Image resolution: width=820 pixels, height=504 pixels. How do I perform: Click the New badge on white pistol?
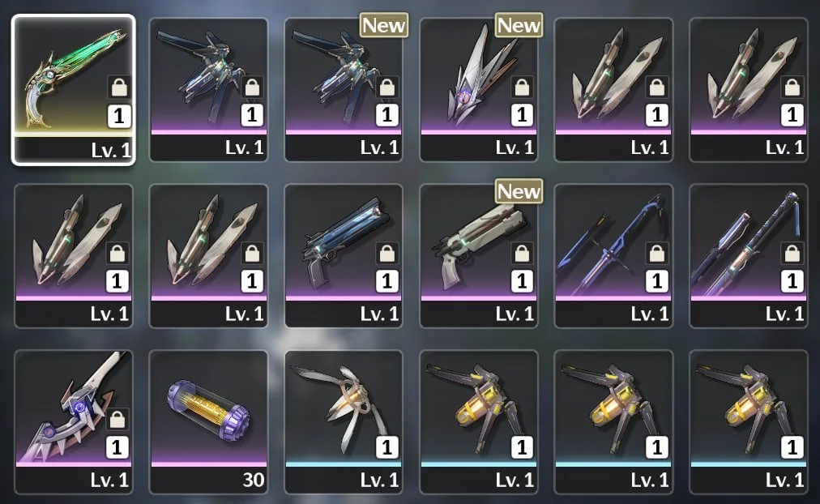click(x=519, y=191)
